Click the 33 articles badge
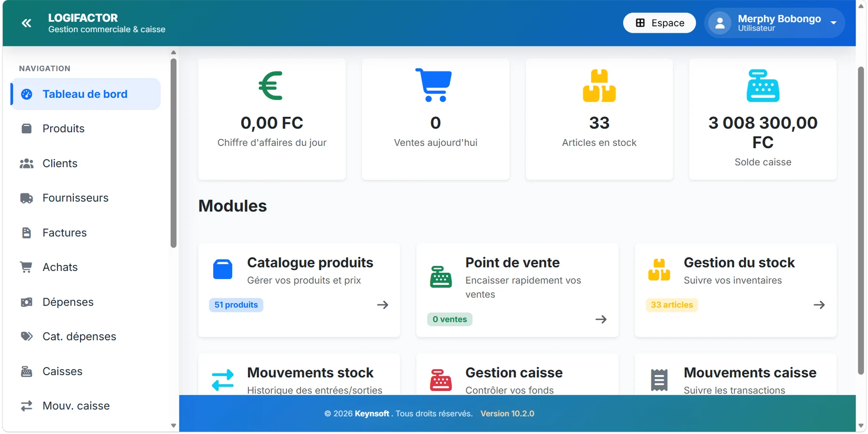 [672, 305]
